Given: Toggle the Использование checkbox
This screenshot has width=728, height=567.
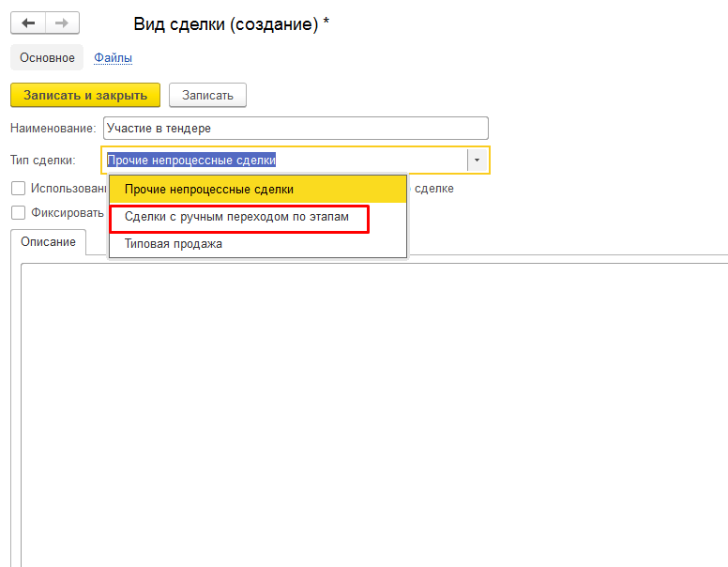Looking at the screenshot, I should [x=19, y=189].
